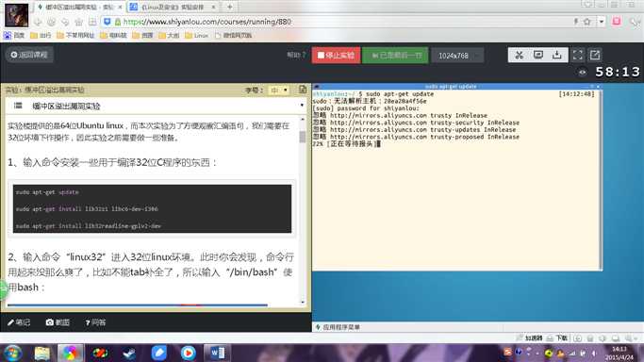Toggle fullscreen mode for the lab desktop
This screenshot has width=644, height=362.
point(577,55)
